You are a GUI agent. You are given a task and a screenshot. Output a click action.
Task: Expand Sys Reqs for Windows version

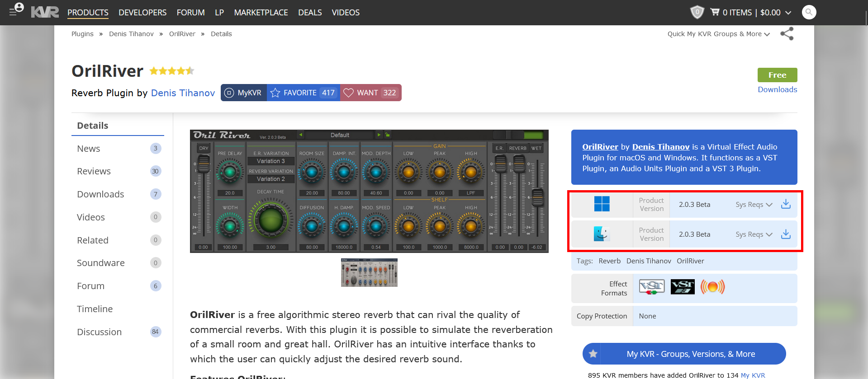pyautogui.click(x=754, y=205)
